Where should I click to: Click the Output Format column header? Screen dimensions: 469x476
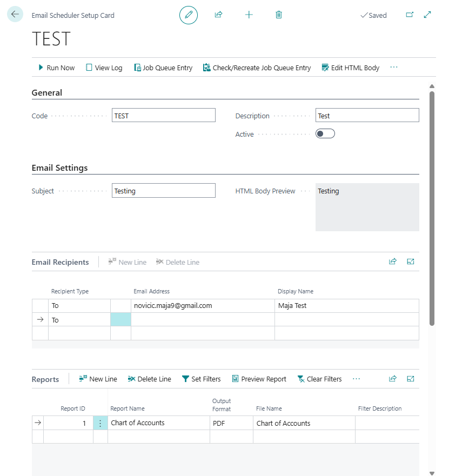[x=222, y=405]
